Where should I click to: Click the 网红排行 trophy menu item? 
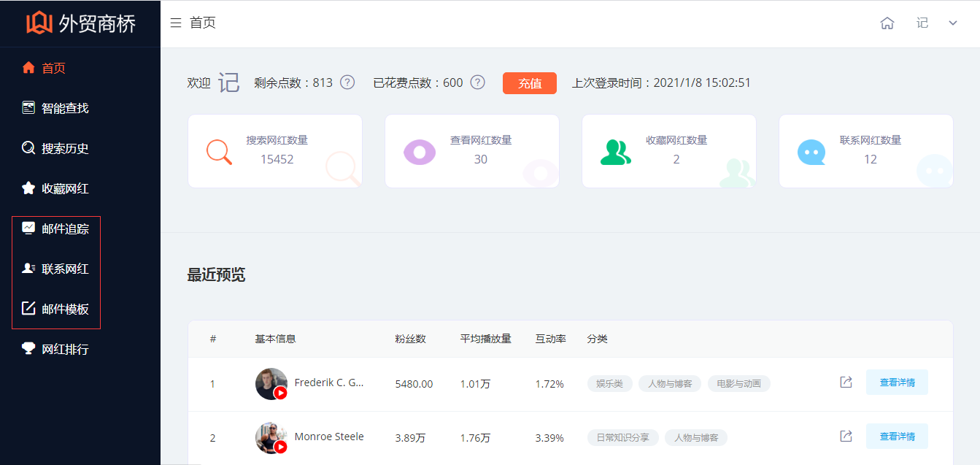(65, 349)
